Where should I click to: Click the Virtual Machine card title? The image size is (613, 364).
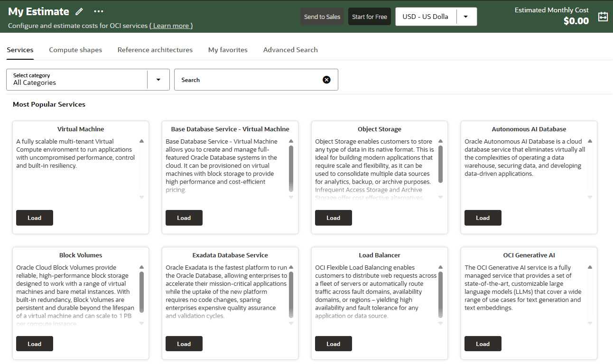coord(81,129)
